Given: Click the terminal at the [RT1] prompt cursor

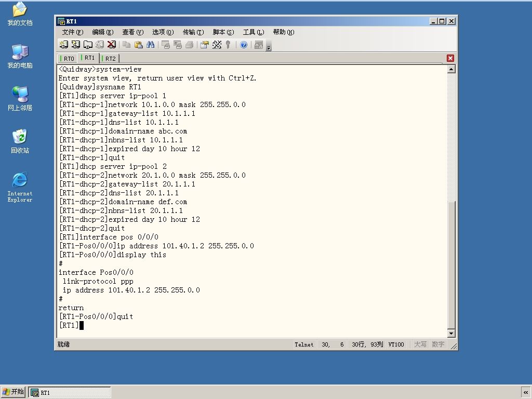Looking at the screenshot, I should 82,325.
